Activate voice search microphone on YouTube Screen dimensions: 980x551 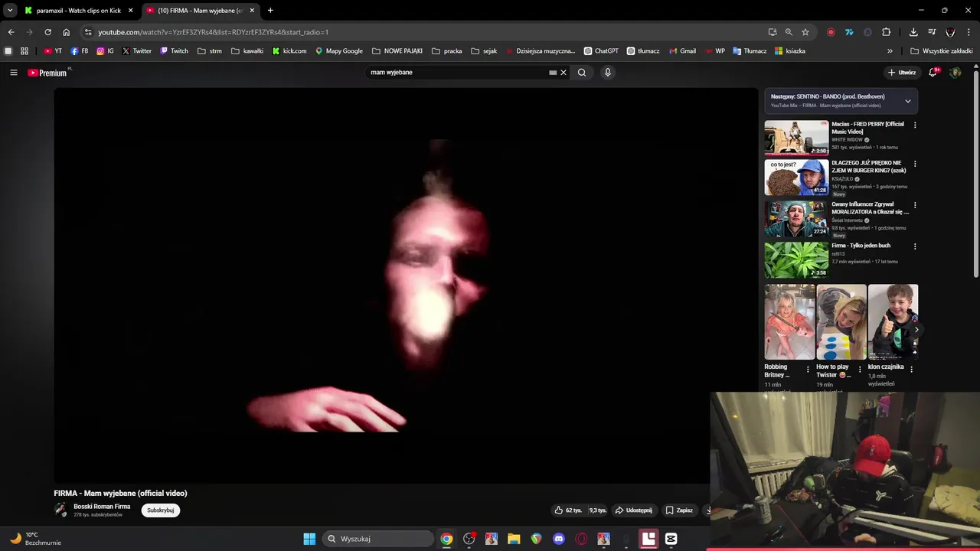coord(608,73)
